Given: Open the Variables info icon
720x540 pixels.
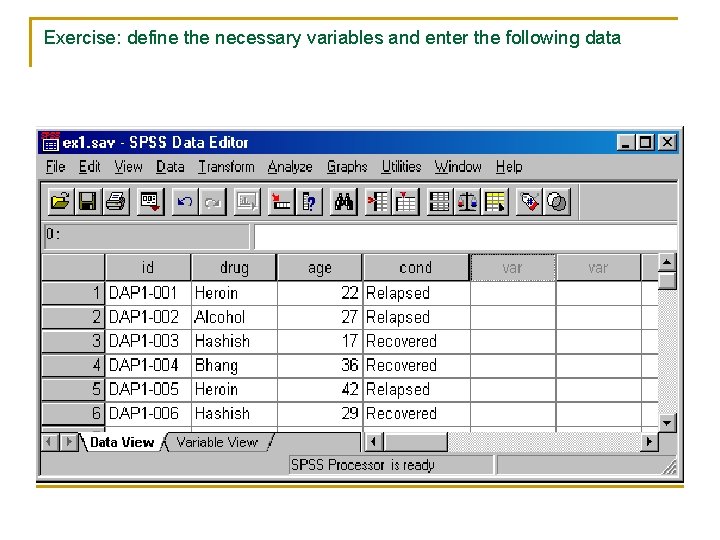Looking at the screenshot, I should point(309,201).
